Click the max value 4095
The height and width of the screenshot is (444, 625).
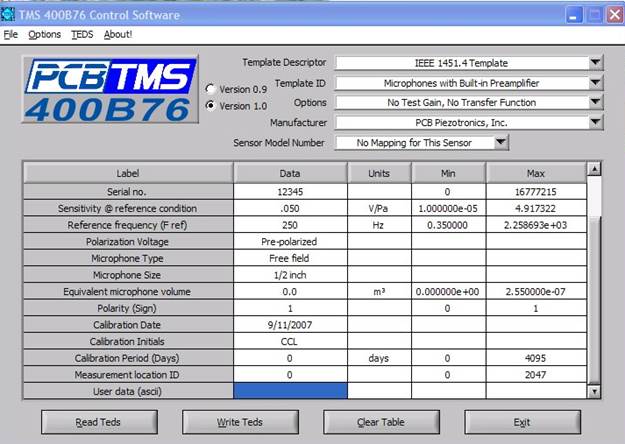pyautogui.click(x=536, y=358)
